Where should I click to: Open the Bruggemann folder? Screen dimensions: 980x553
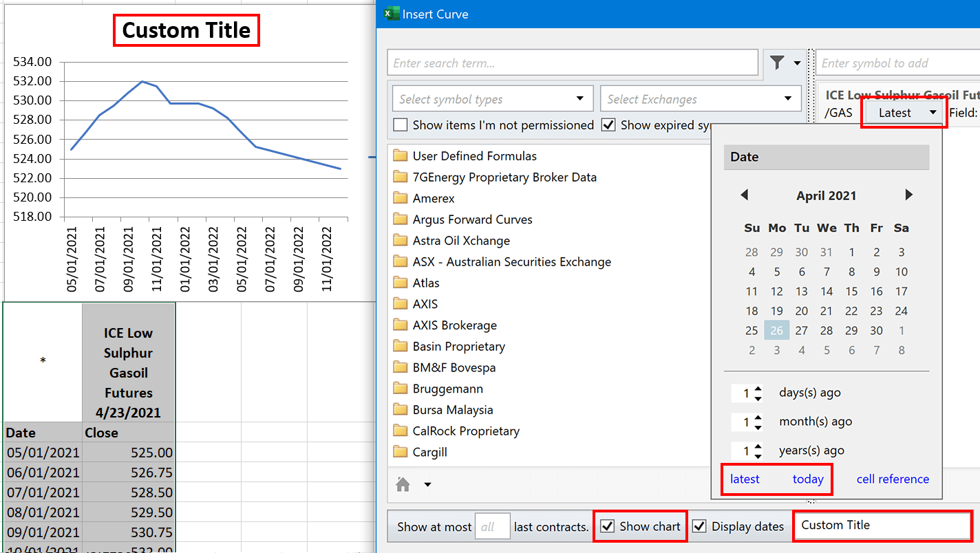438,389
